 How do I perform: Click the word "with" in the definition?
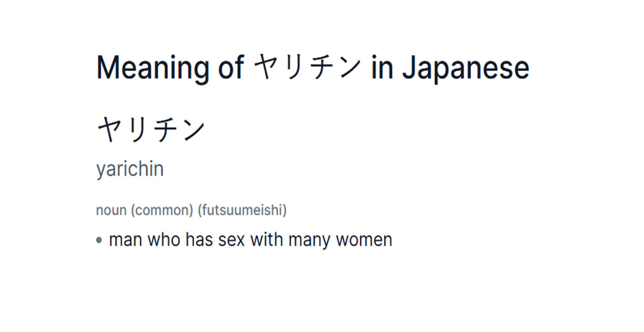[x=266, y=240]
